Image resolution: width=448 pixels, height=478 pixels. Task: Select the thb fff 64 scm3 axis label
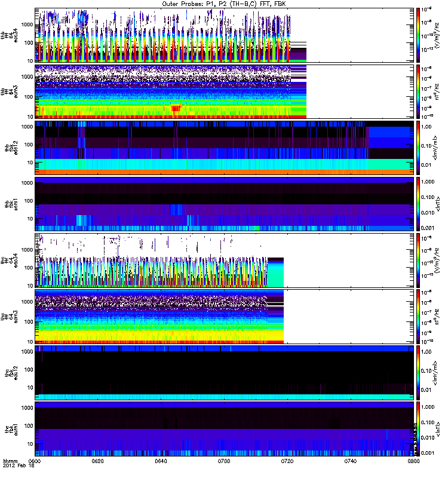(9, 91)
